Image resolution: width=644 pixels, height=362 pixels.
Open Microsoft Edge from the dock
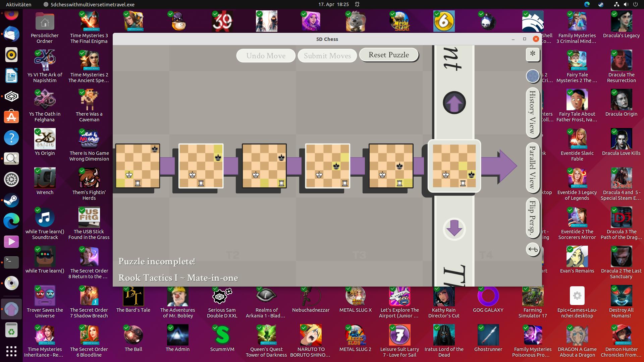coord(11,221)
